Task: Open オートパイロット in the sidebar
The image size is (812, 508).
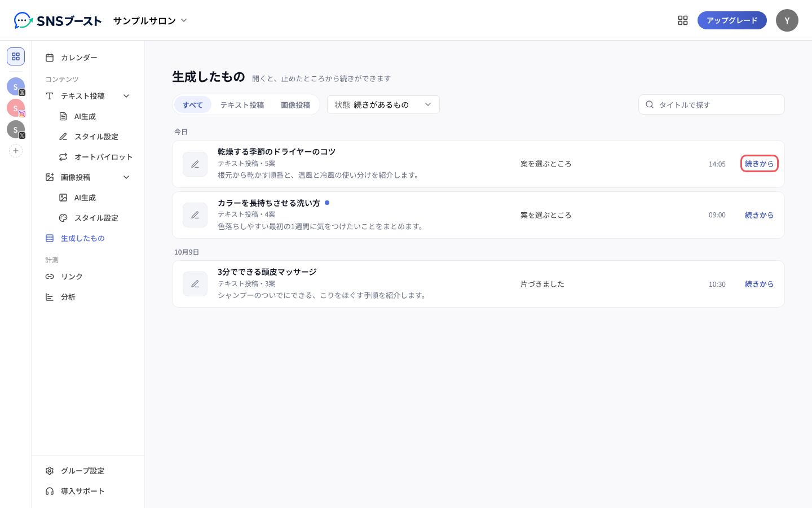Action: click(95, 157)
